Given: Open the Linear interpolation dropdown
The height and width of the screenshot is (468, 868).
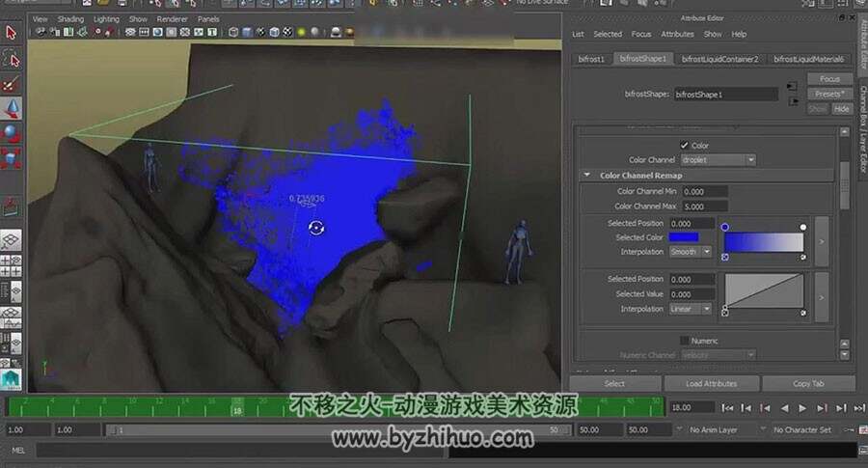Looking at the screenshot, I should (691, 309).
